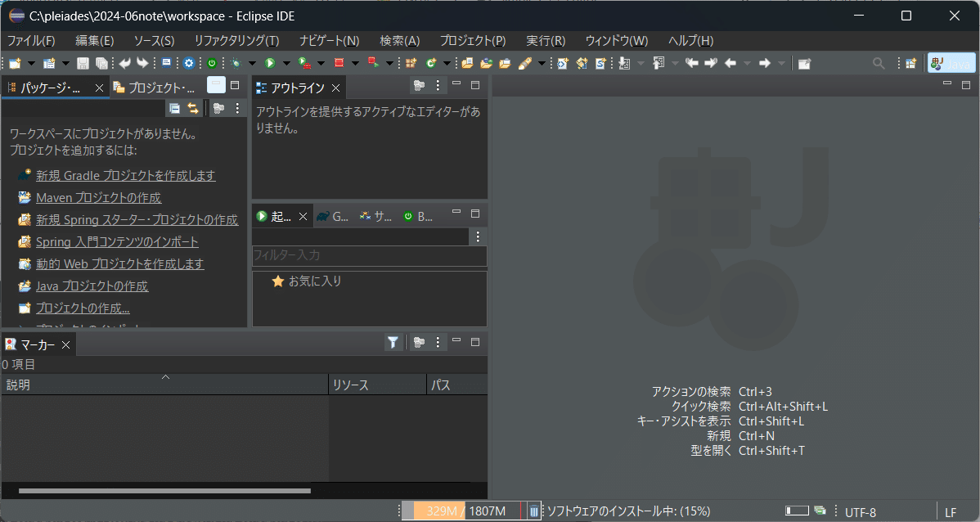
Task: Click Spring 入門コンテンツのインポート link
Action: click(117, 242)
